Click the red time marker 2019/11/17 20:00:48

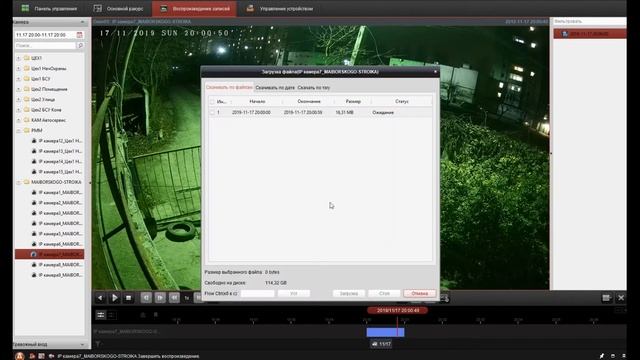pos(398,311)
